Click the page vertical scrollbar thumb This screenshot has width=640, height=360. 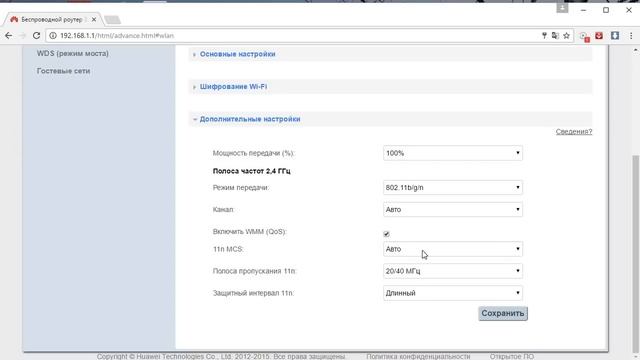click(x=636, y=253)
